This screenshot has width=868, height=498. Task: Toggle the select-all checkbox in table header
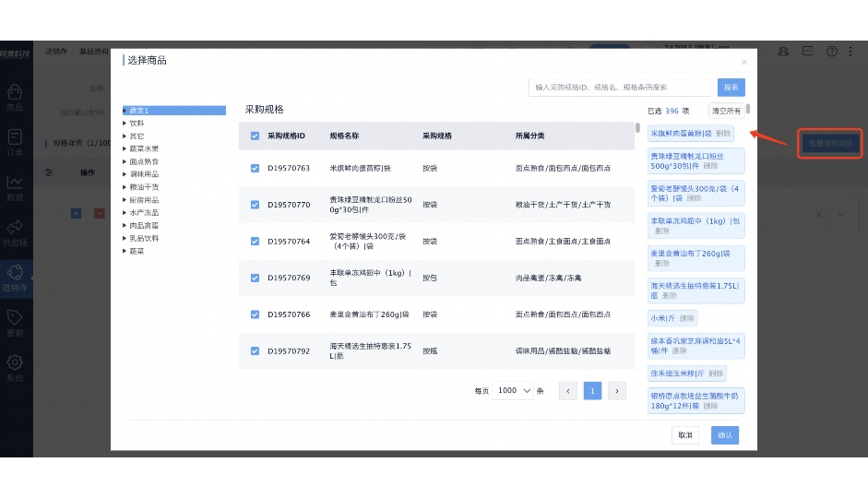[255, 136]
